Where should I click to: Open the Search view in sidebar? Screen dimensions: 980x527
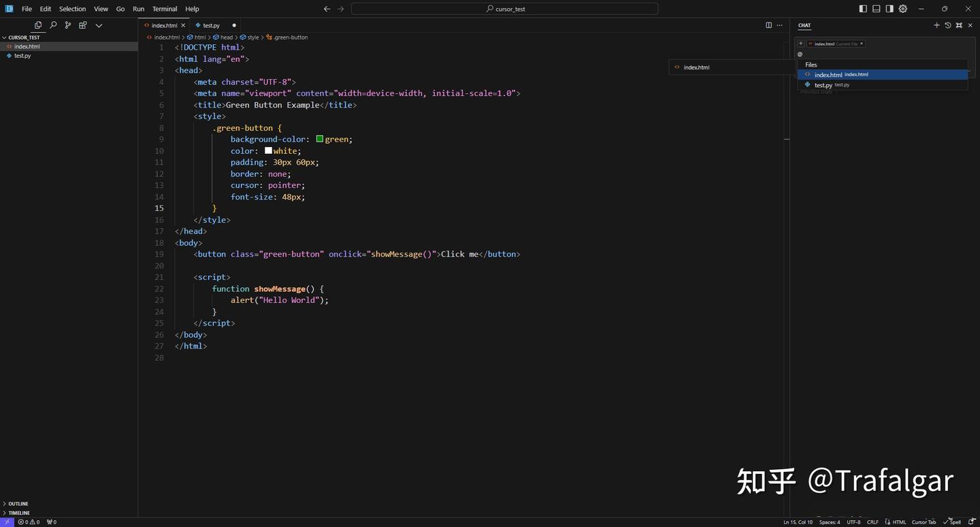click(x=53, y=25)
